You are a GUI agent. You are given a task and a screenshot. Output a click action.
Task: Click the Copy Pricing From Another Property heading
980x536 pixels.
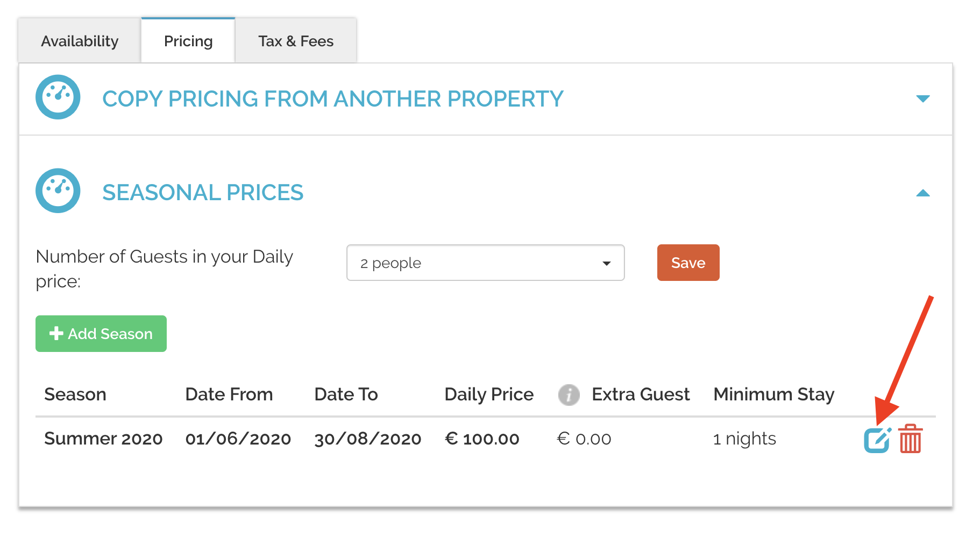[333, 98]
